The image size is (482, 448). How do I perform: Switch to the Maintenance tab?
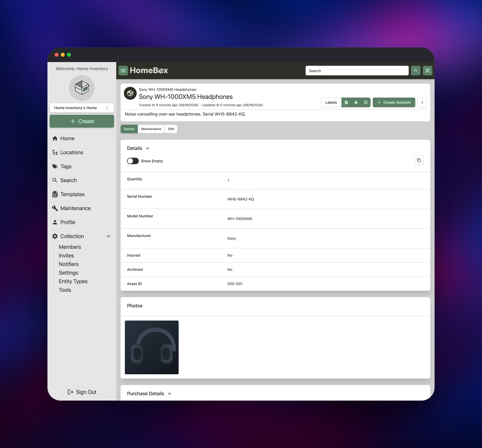coord(151,129)
